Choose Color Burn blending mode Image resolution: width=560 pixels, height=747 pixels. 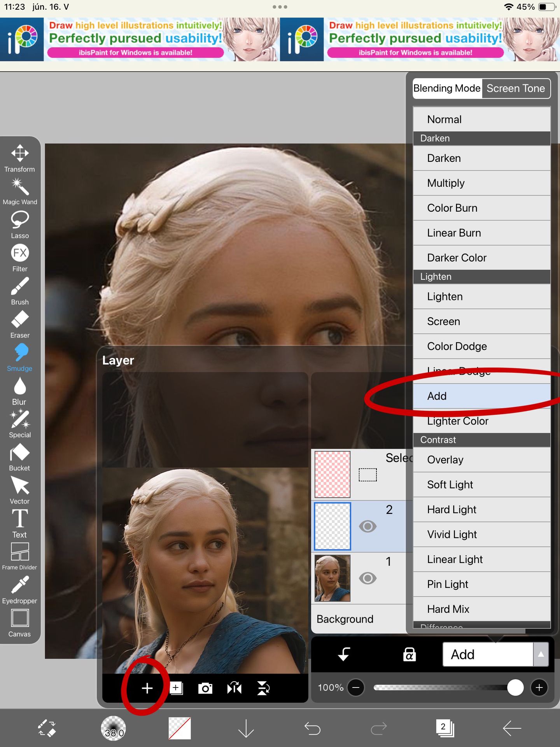coord(481,208)
